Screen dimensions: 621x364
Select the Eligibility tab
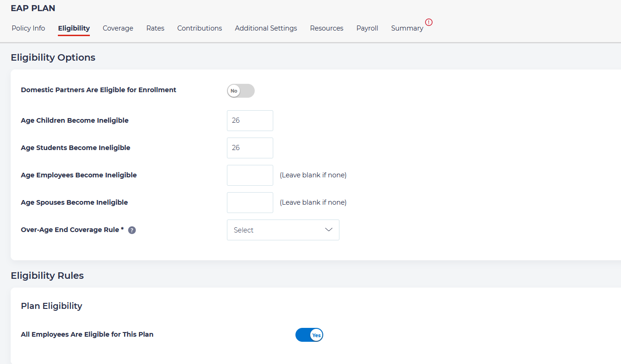(74, 28)
